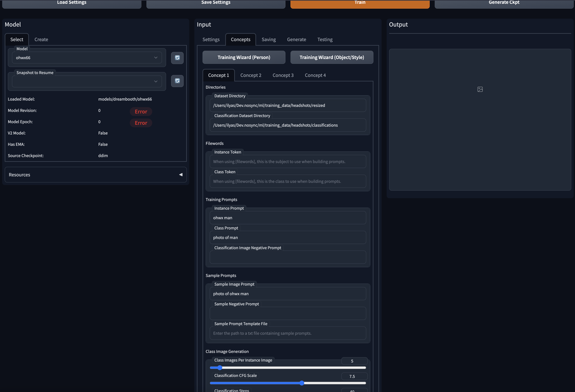Open the ohwx66 Model dropdown
575x392 pixels.
click(x=87, y=58)
